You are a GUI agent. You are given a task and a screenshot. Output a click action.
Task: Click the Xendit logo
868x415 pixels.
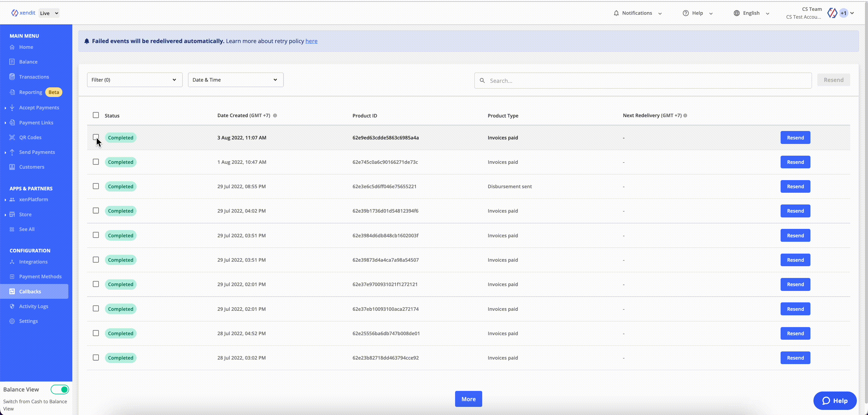[x=23, y=13]
